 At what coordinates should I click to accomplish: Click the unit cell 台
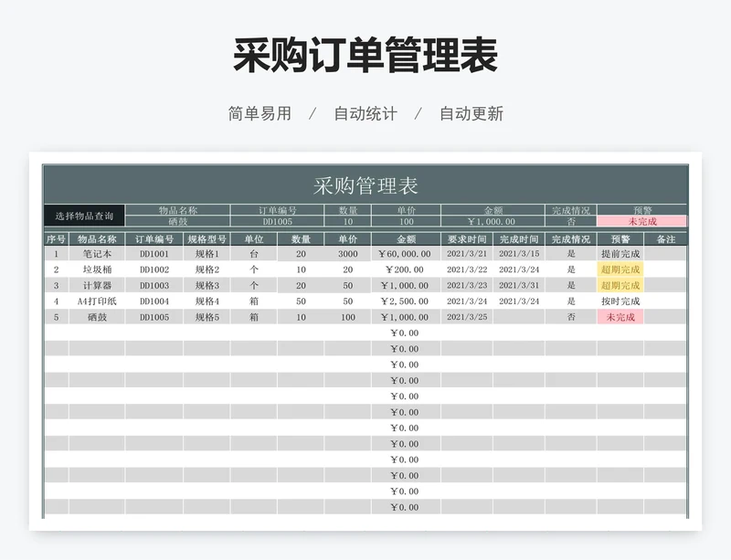pyautogui.click(x=254, y=254)
